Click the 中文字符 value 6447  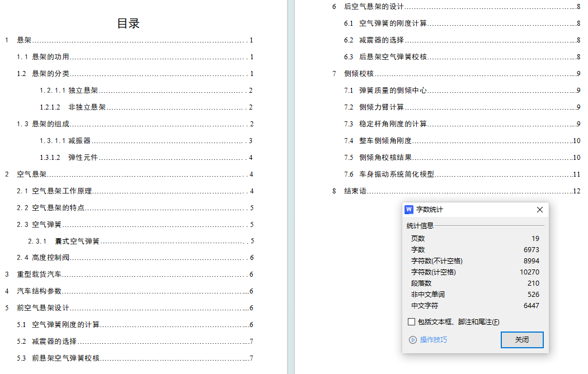pyautogui.click(x=531, y=306)
